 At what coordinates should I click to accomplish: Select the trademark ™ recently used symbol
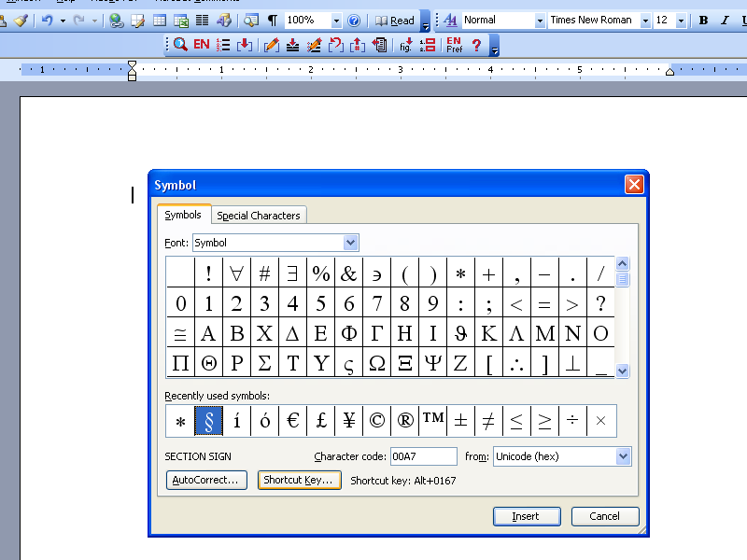(x=433, y=421)
